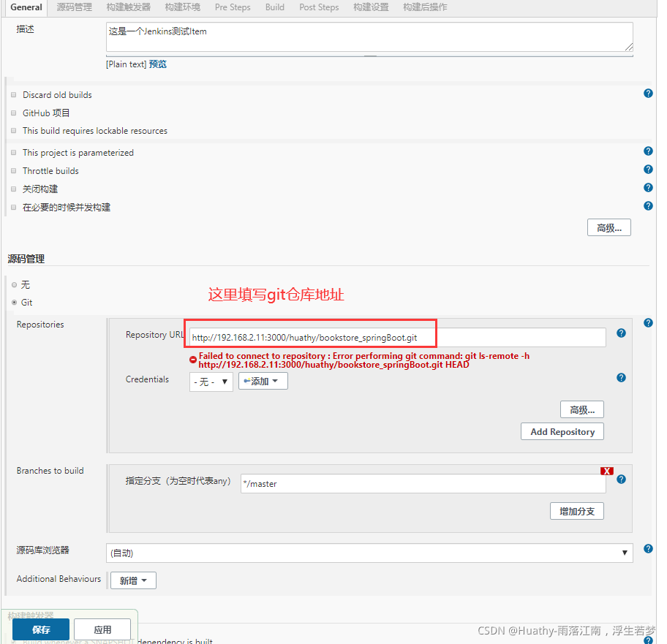This screenshot has height=644, width=667.
Task: Enable 在必要的时候并发构建 checkbox
Action: [14, 208]
